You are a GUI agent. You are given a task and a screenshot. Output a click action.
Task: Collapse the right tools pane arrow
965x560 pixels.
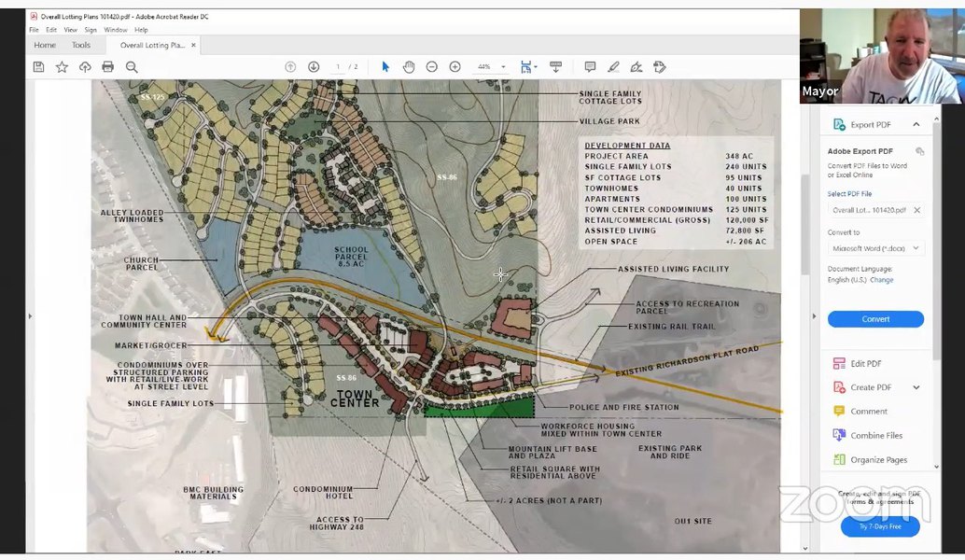[x=814, y=315]
